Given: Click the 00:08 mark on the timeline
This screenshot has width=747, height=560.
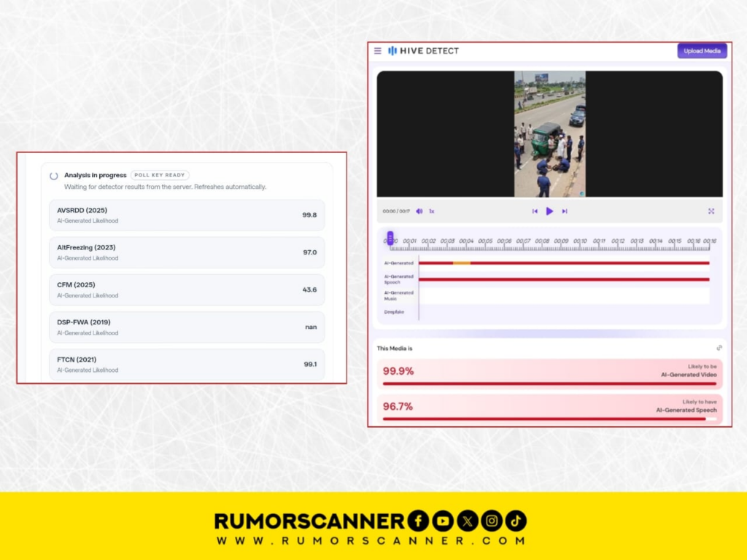Looking at the screenshot, I should click(x=542, y=241).
